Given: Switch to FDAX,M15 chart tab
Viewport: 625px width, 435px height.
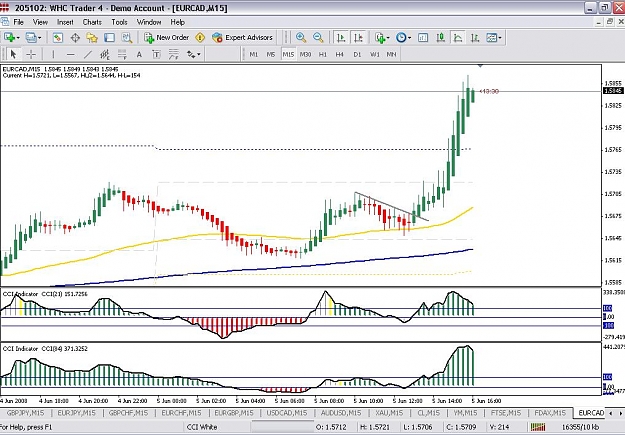Looking at the screenshot, I should pyautogui.click(x=550, y=413).
